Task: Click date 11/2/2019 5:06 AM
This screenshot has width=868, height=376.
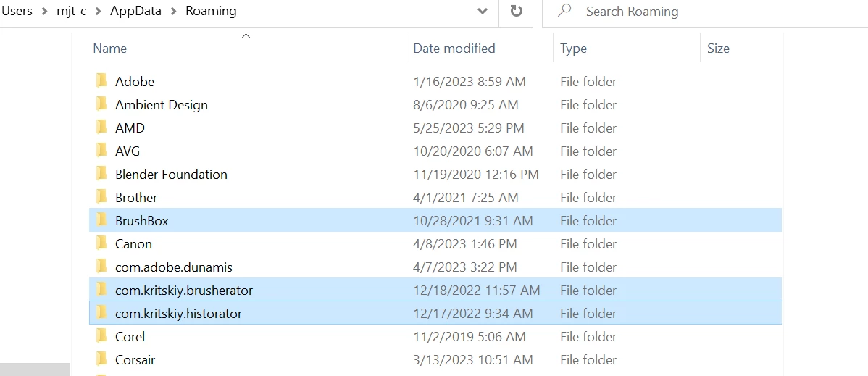Action: tap(470, 337)
